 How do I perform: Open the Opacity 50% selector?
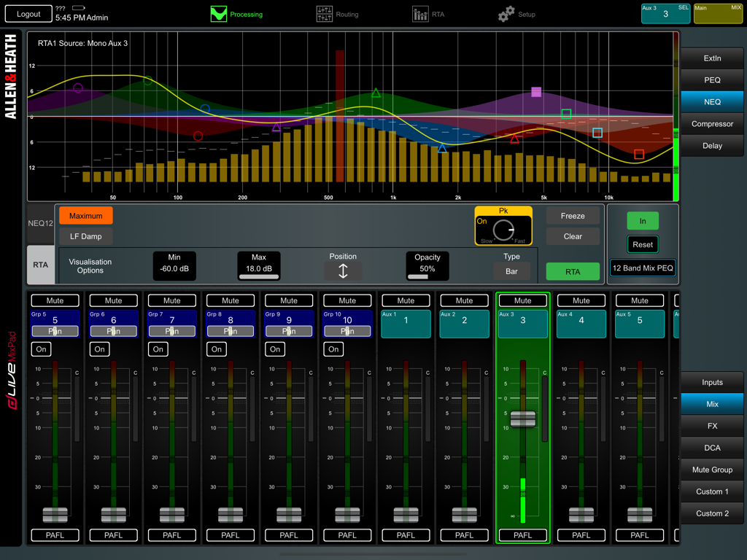[427, 265]
